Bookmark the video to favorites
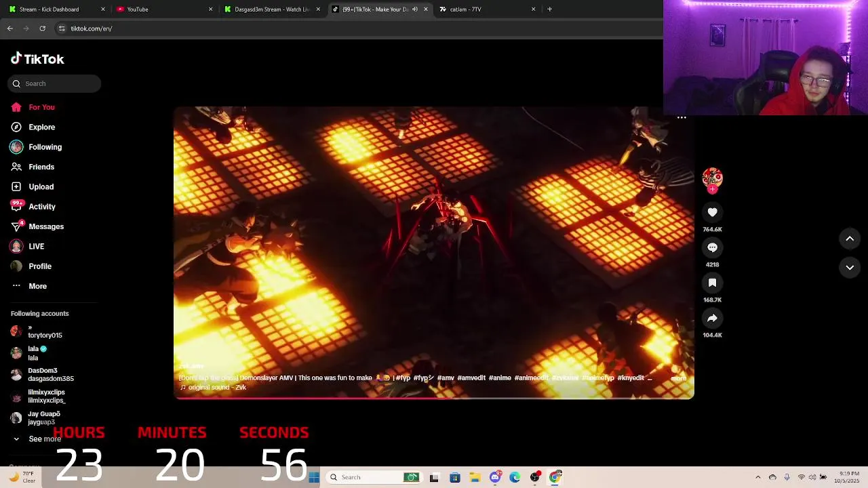 (x=712, y=283)
